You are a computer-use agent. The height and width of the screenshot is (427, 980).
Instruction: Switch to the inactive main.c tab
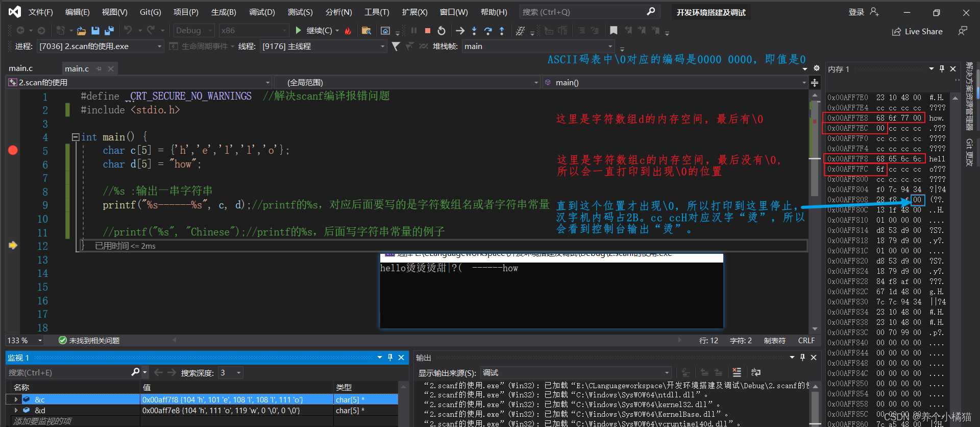coord(21,68)
